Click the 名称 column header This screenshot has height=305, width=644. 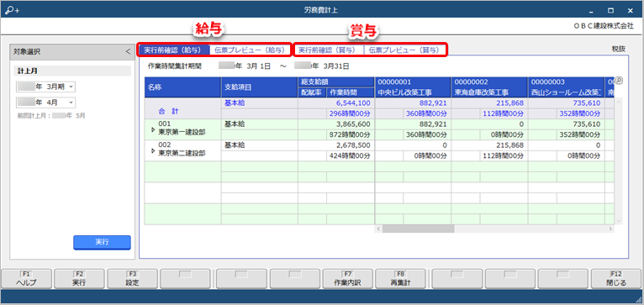(182, 87)
